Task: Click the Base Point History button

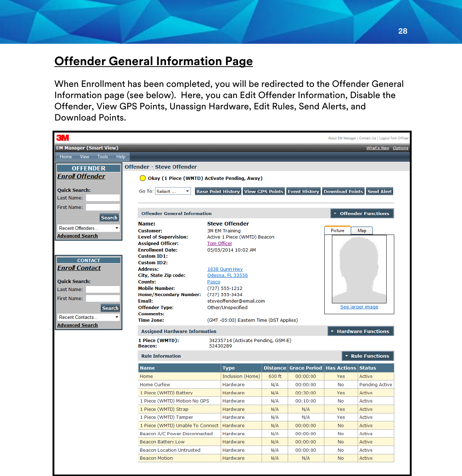Action: (x=218, y=191)
